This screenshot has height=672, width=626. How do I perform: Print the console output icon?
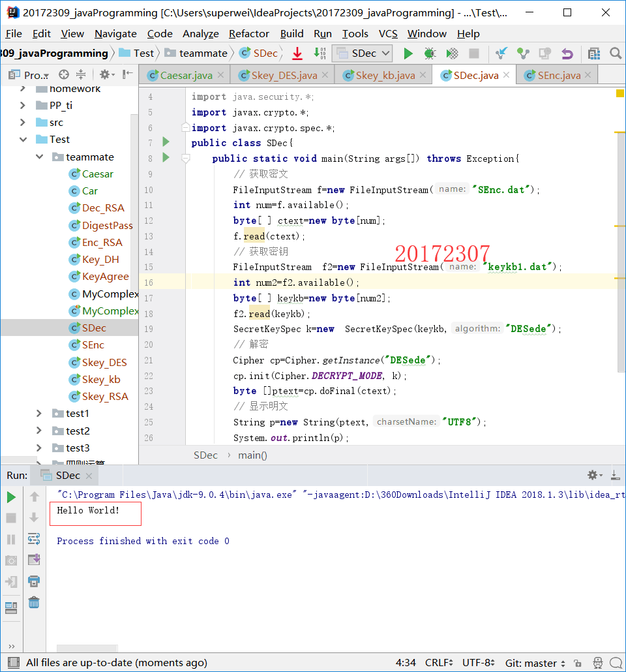(34, 581)
